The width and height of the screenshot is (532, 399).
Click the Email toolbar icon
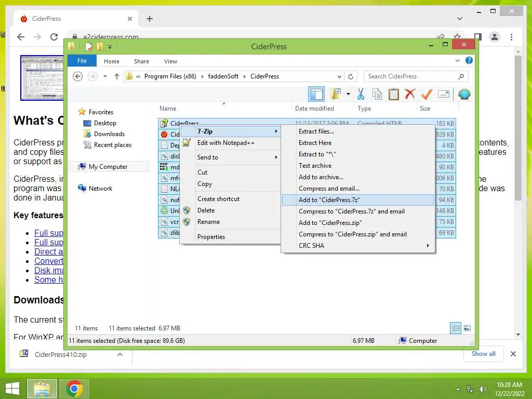click(444, 94)
